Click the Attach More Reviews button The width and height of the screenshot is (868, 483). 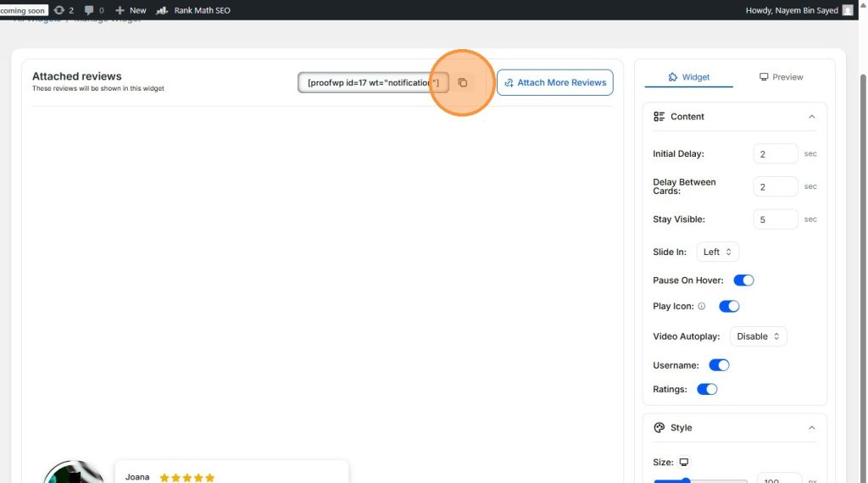pyautogui.click(x=554, y=82)
